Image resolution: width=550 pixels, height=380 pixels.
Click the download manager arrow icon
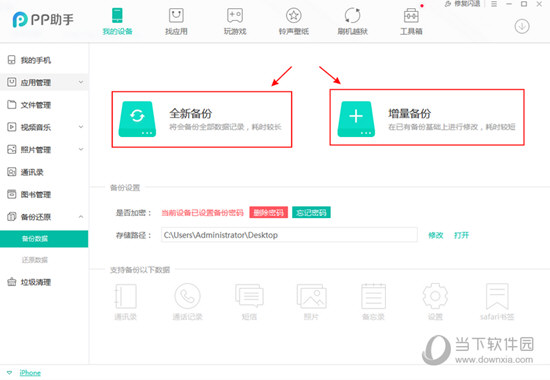[x=522, y=26]
